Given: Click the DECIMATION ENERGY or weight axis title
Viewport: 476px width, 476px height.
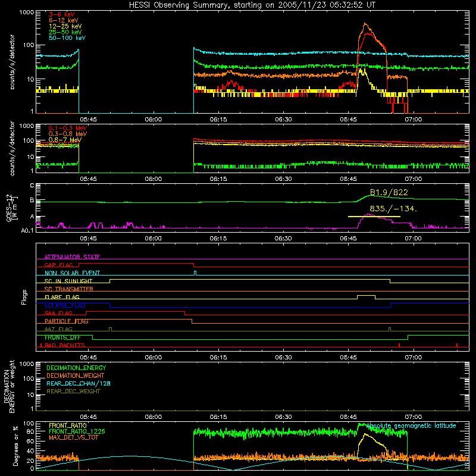Looking at the screenshot, I should coord(9,386).
